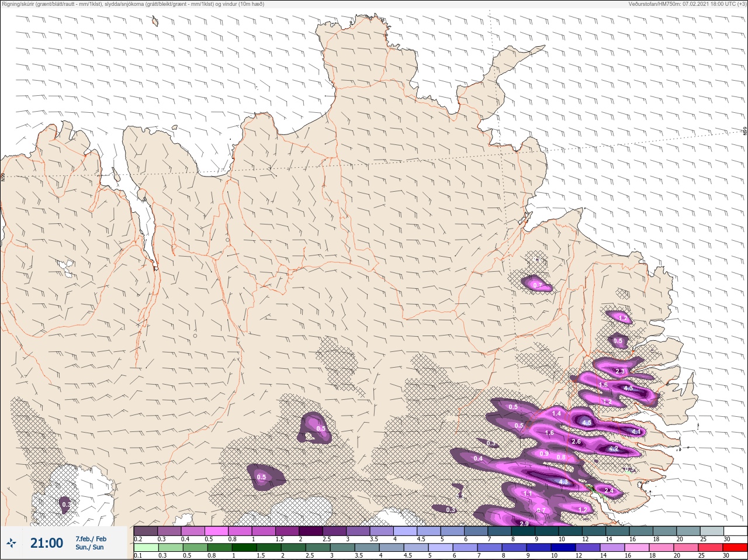The width and height of the screenshot is (748, 560).
Task: Click the 2.4 precipitation value near the coast
Action: 609,490
